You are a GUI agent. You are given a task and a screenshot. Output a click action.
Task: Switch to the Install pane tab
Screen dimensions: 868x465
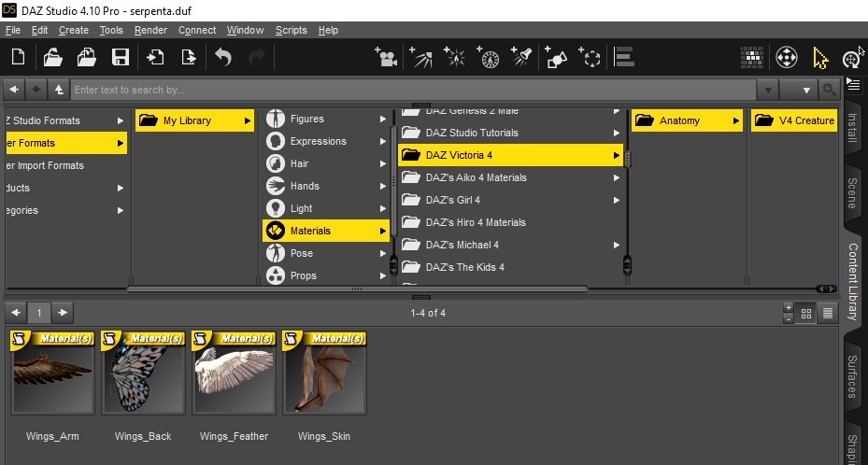click(x=852, y=128)
